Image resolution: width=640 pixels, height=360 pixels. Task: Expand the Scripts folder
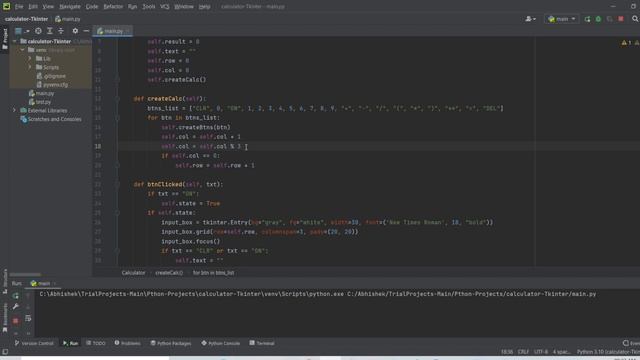[x=30, y=67]
